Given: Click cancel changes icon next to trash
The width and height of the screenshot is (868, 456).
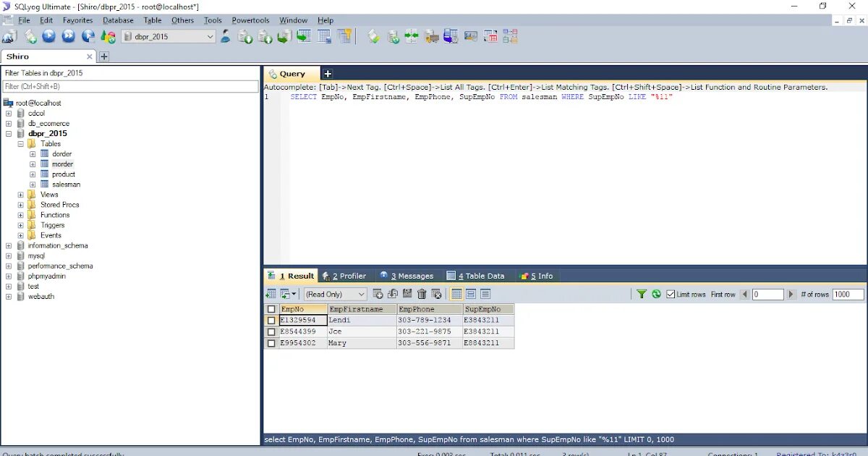Looking at the screenshot, I should pos(436,294).
